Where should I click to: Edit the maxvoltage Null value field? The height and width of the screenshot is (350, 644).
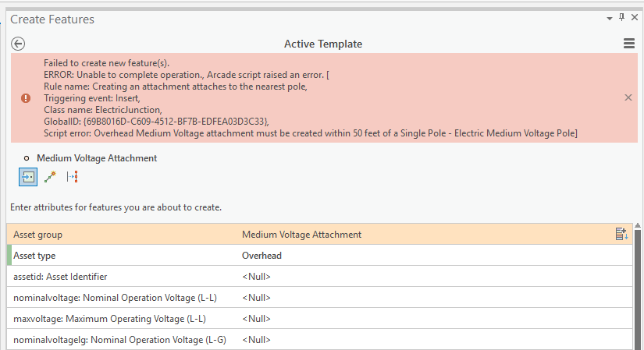click(x=433, y=319)
